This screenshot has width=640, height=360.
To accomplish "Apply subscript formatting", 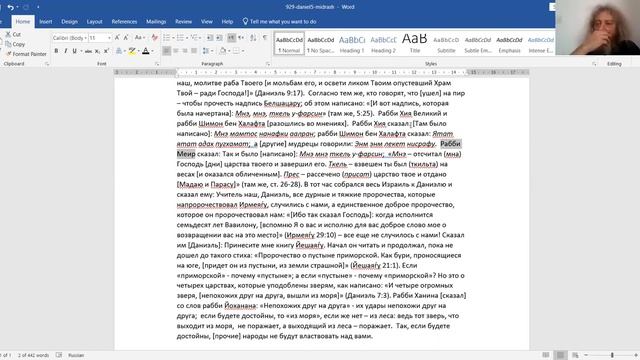I will tap(97, 51).
